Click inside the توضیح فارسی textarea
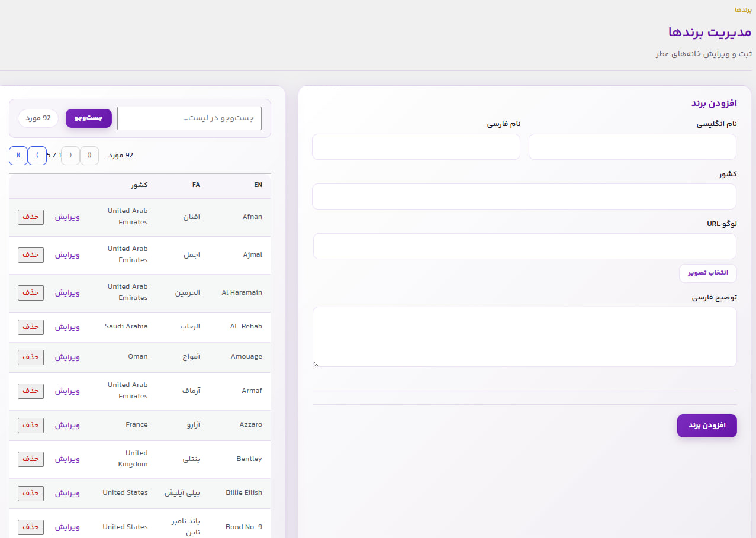Image resolution: width=756 pixels, height=538 pixels. click(x=525, y=337)
